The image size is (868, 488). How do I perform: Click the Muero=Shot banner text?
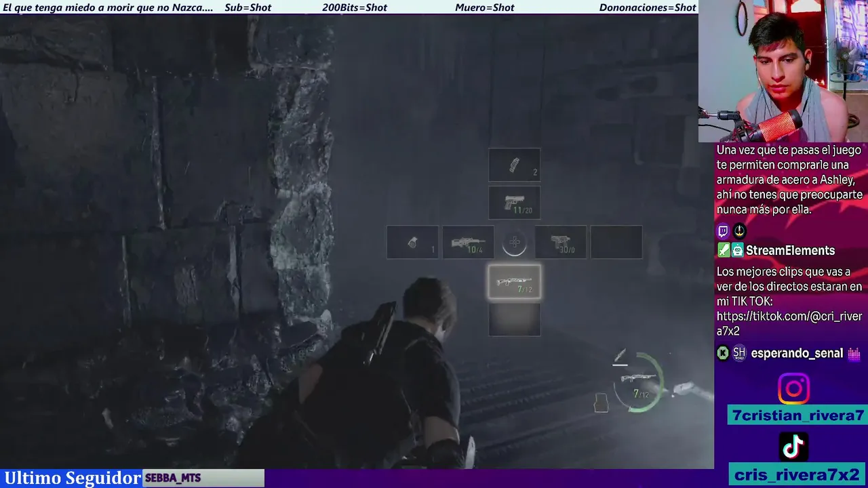click(485, 7)
